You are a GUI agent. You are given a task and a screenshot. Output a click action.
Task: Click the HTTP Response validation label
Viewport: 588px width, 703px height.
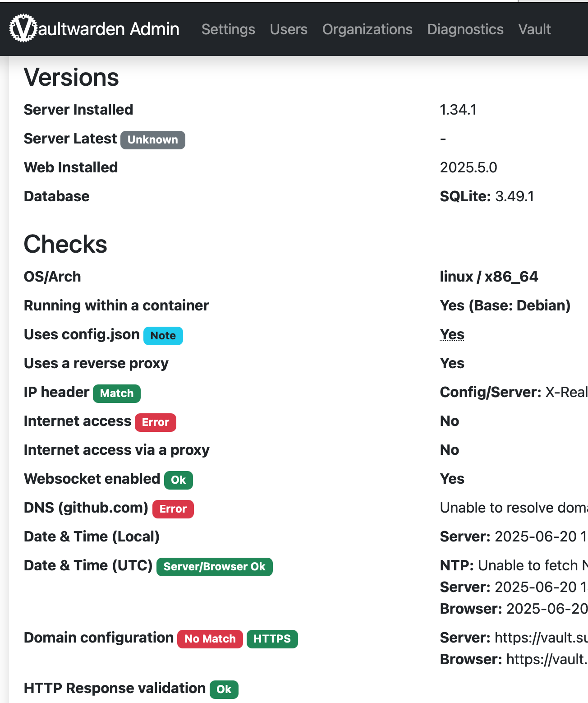(x=115, y=688)
